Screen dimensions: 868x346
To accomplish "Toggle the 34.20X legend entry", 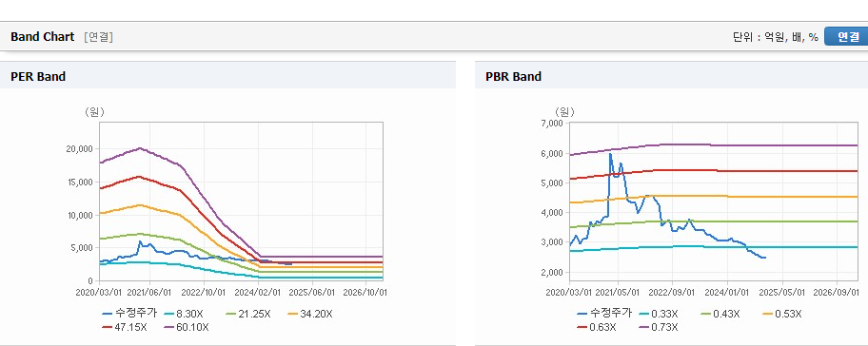I will [x=310, y=314].
